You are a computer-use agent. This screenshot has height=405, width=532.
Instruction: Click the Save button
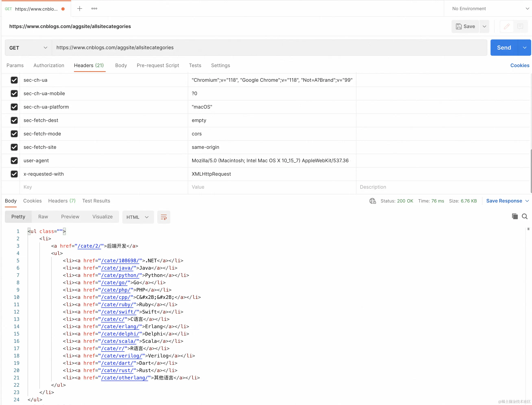tap(465, 26)
